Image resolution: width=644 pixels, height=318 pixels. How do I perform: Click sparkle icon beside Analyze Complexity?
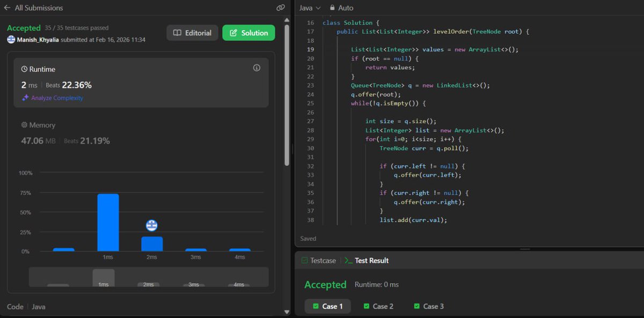pyautogui.click(x=25, y=98)
